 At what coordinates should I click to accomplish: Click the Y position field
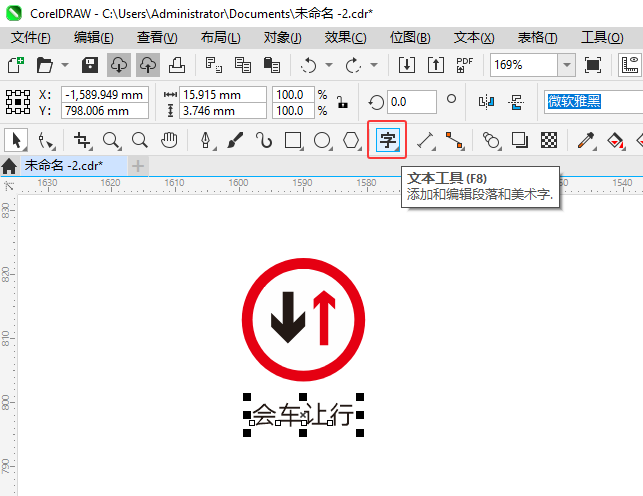pyautogui.click(x=105, y=111)
